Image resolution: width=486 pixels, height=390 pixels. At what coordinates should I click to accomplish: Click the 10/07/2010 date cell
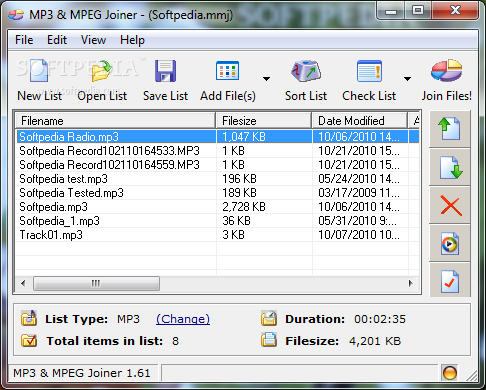pyautogui.click(x=359, y=235)
